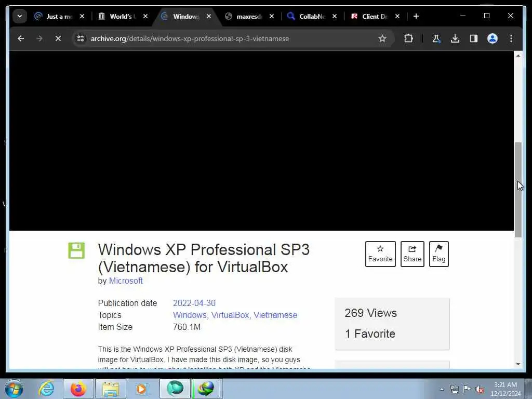
Task: Select the active Windows tab
Action: [x=185, y=16]
